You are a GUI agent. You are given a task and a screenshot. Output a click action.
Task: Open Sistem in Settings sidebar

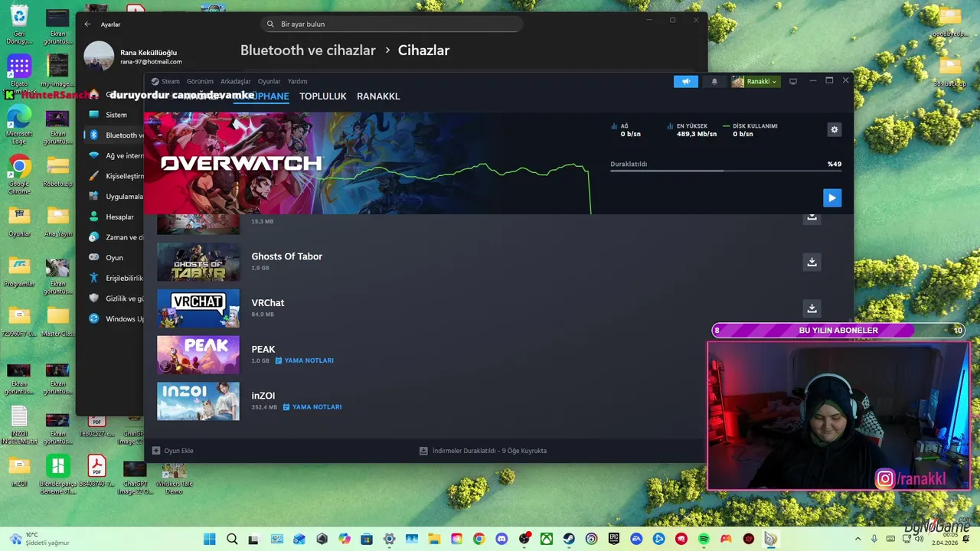(115, 115)
